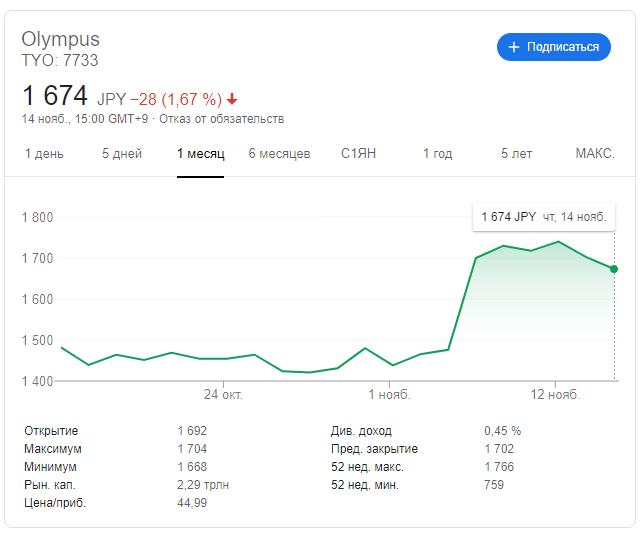642x534 pixels.
Task: Click the previous close 1 702
Action: pos(499,449)
